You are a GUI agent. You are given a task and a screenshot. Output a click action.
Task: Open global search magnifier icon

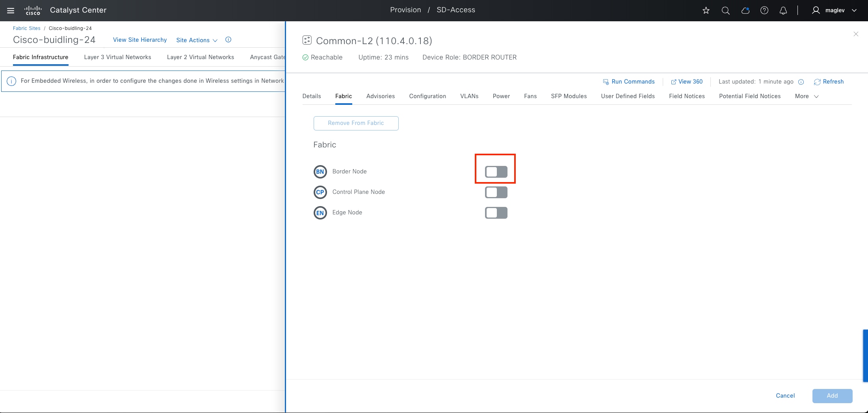pos(725,11)
